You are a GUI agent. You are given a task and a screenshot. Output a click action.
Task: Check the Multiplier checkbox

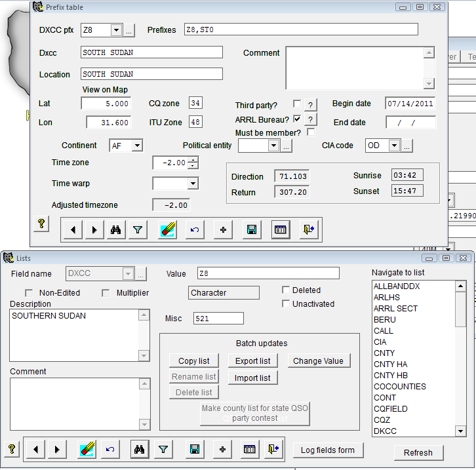pos(106,293)
